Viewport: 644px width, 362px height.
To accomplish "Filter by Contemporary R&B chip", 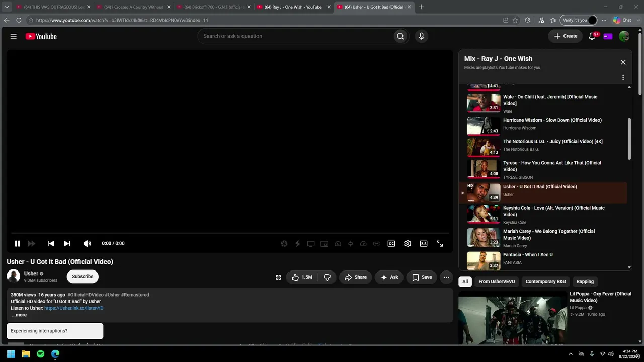I will tap(545, 282).
